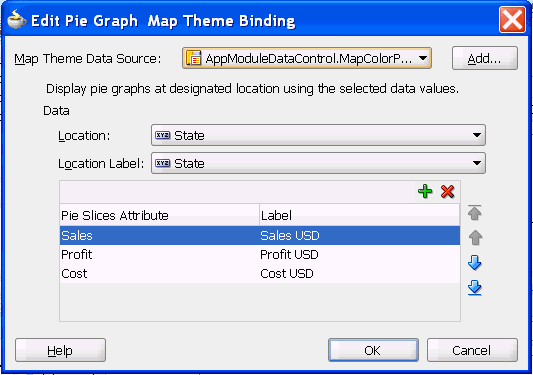The image size is (533, 375).
Task: Click the Label column header
Action: pyautogui.click(x=360, y=215)
